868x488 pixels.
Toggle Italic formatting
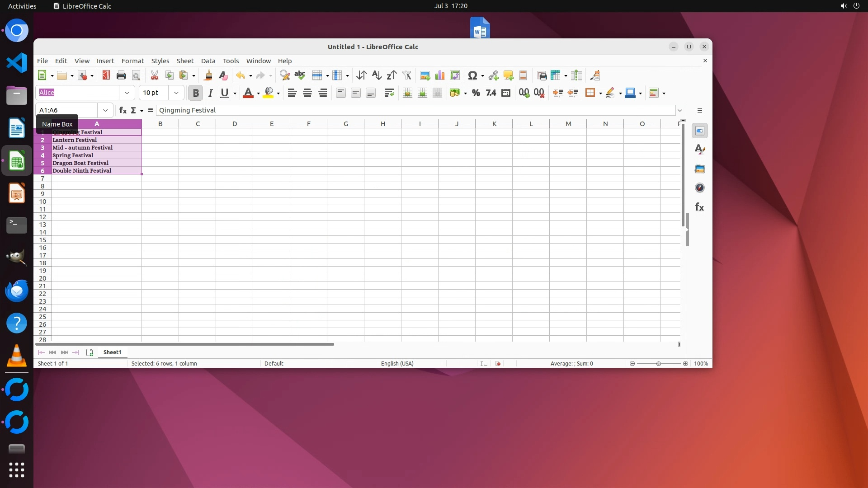tap(210, 93)
